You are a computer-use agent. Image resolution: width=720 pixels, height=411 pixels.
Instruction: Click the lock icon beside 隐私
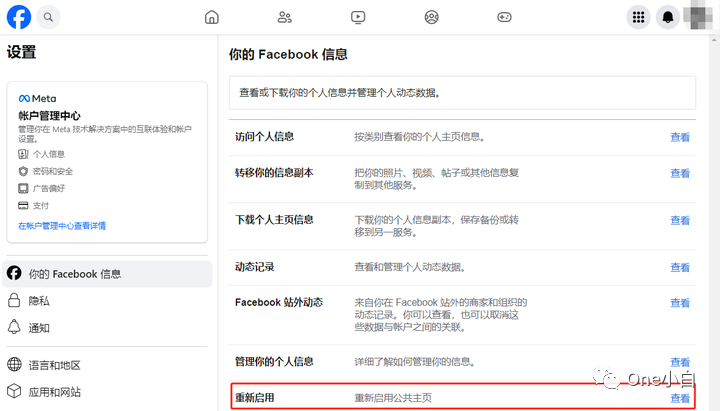(x=14, y=300)
